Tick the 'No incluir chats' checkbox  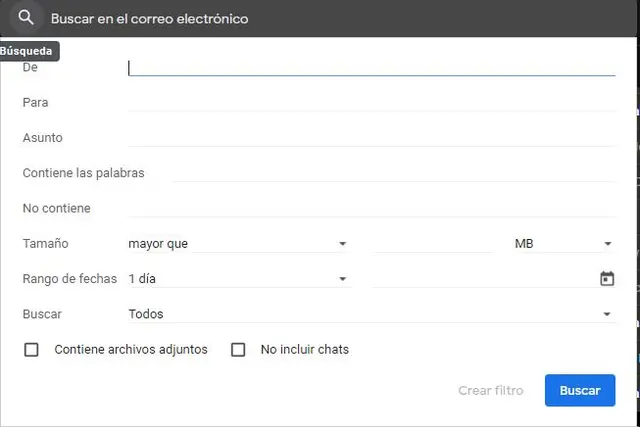coord(238,350)
